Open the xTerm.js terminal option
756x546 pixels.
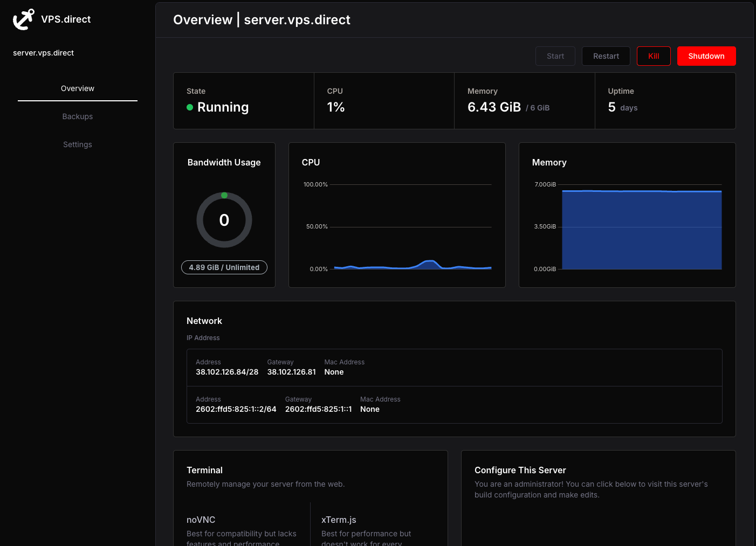coord(339,520)
